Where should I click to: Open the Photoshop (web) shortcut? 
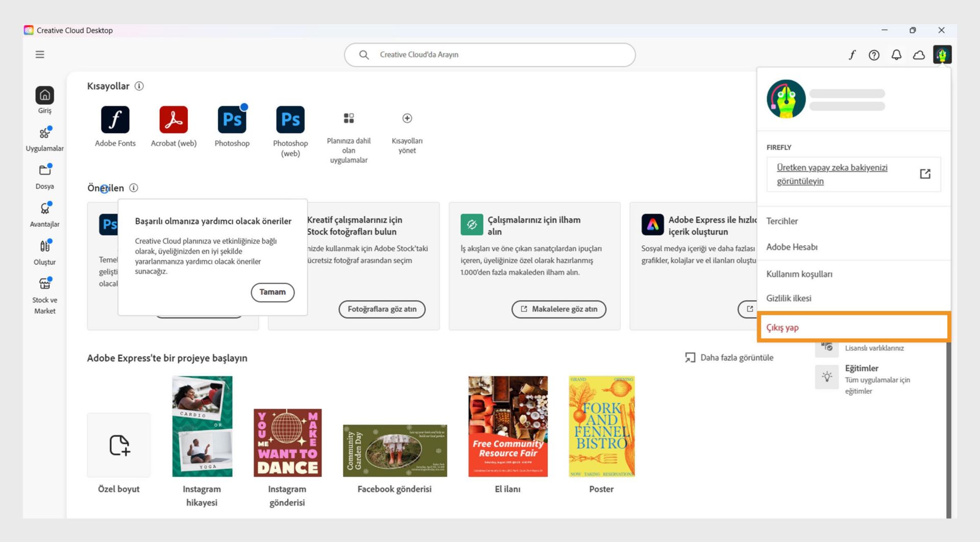(x=290, y=119)
